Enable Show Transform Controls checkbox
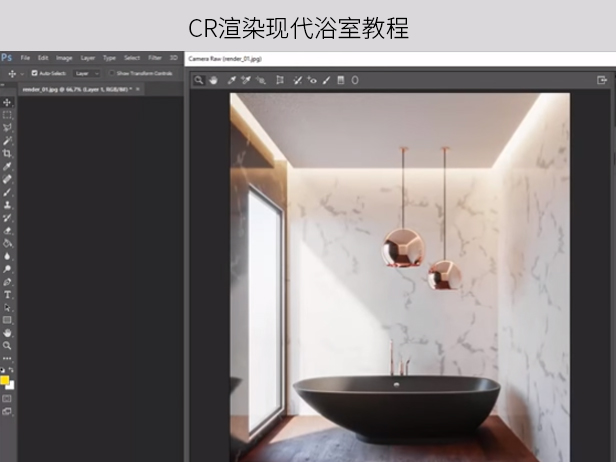The image size is (616, 462). click(112, 73)
